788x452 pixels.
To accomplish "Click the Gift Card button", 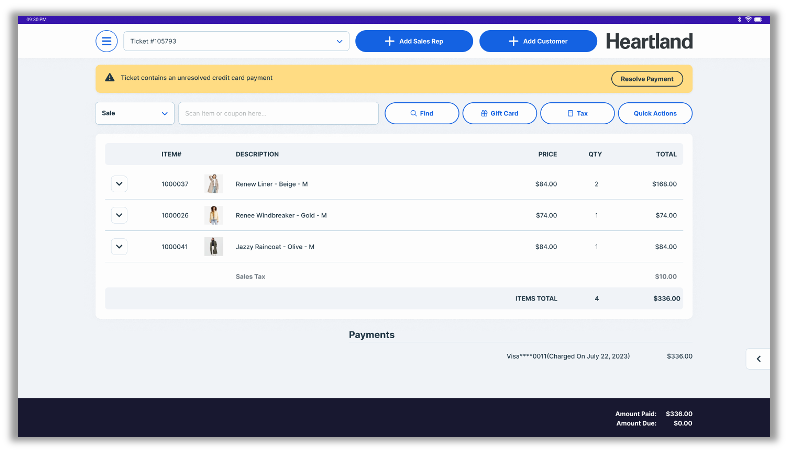I will (x=498, y=114).
